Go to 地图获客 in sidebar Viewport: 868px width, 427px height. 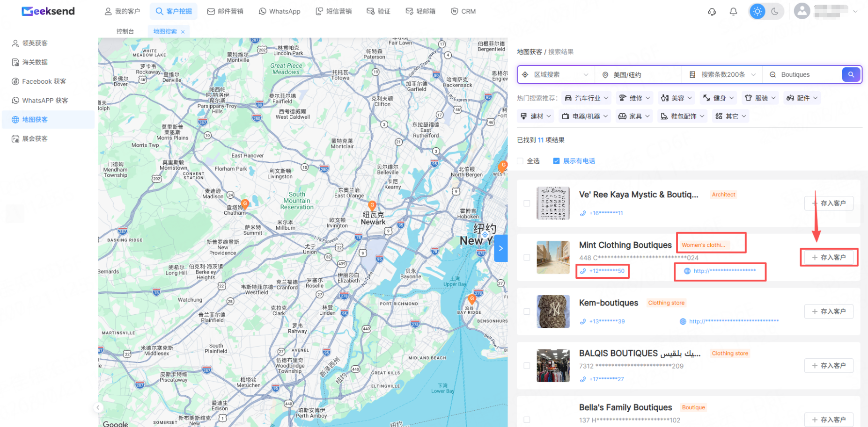[x=48, y=120]
